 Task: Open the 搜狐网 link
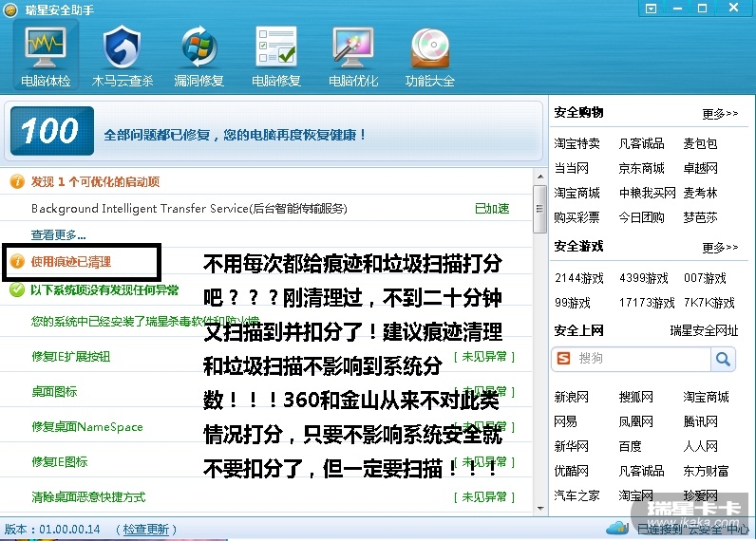click(x=636, y=397)
